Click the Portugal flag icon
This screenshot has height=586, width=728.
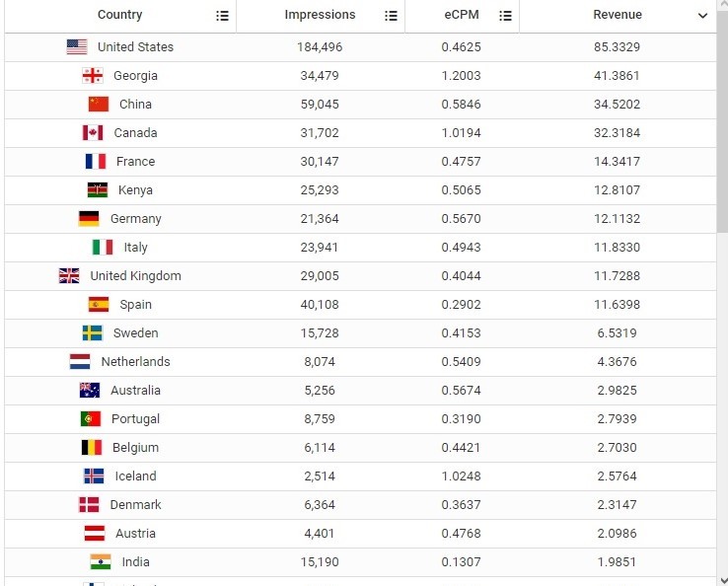91,419
